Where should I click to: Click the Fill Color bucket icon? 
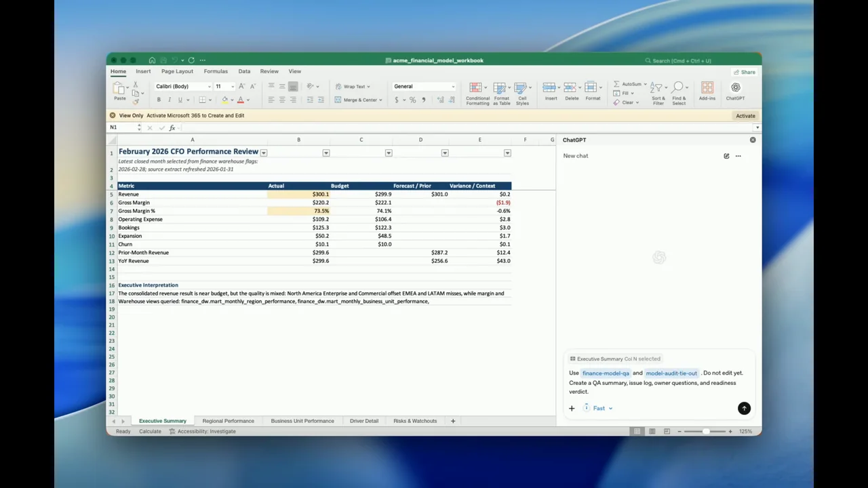tap(224, 100)
